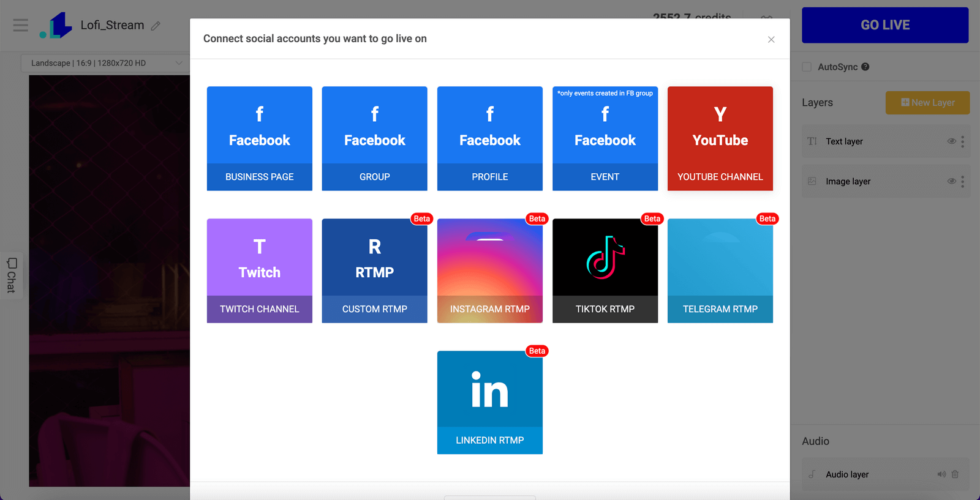The image size is (980, 500).
Task: Enable the AutoSync checkbox
Action: tap(807, 67)
